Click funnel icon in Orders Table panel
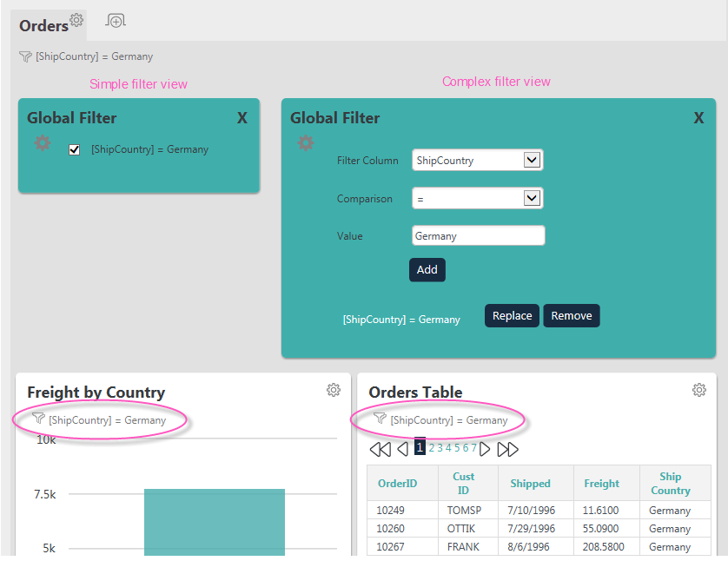Viewport: 728px width, 574px height. pos(381,419)
